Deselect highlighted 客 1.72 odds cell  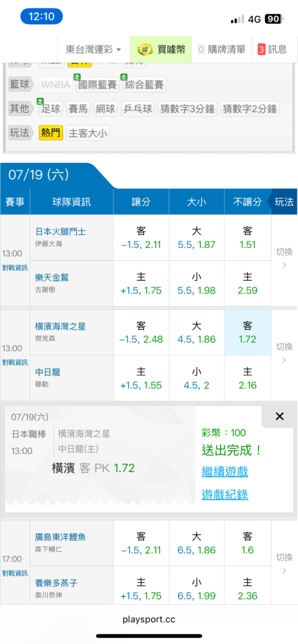tap(248, 333)
